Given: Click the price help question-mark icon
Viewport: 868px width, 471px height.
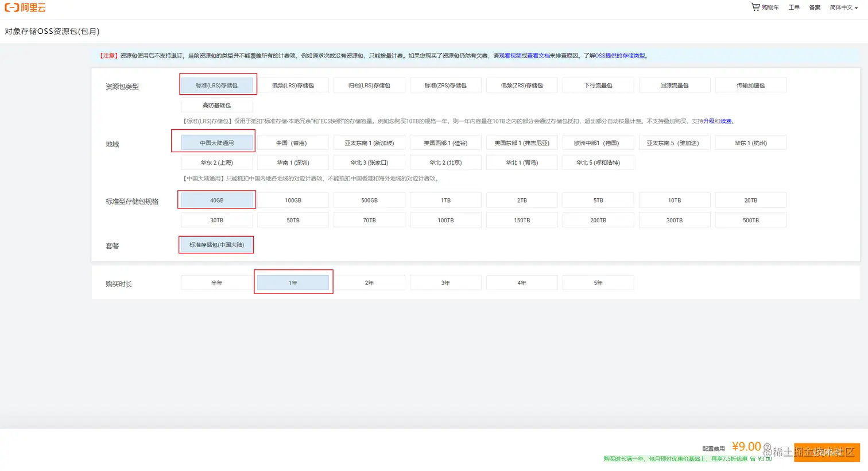Looking at the screenshot, I should coord(767,447).
